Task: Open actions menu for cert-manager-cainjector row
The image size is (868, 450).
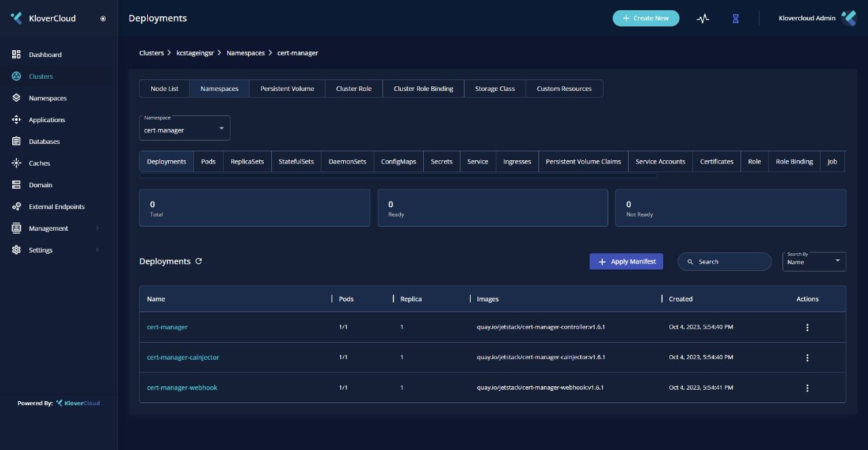Action: [807, 358]
